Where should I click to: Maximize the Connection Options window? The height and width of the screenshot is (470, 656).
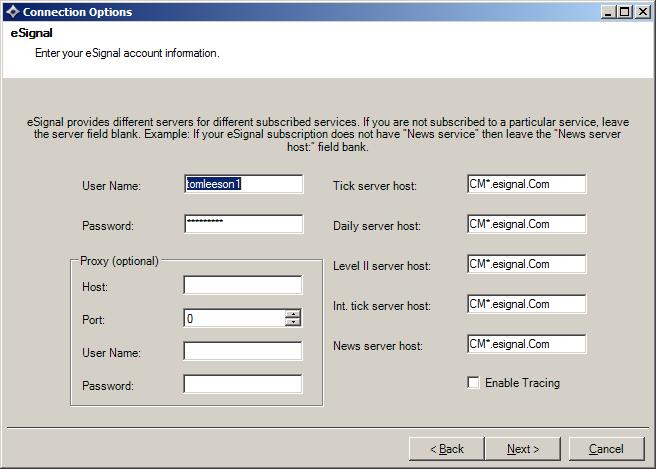[x=625, y=12]
